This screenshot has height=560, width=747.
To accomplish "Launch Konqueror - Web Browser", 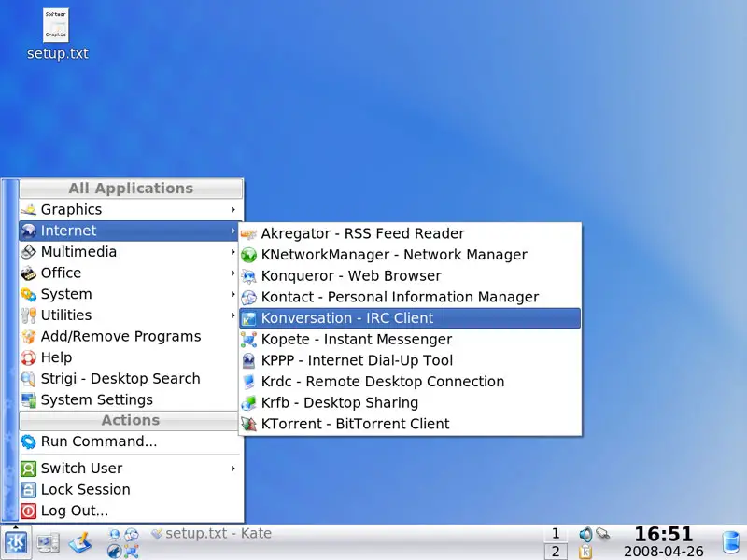I will (410, 275).
